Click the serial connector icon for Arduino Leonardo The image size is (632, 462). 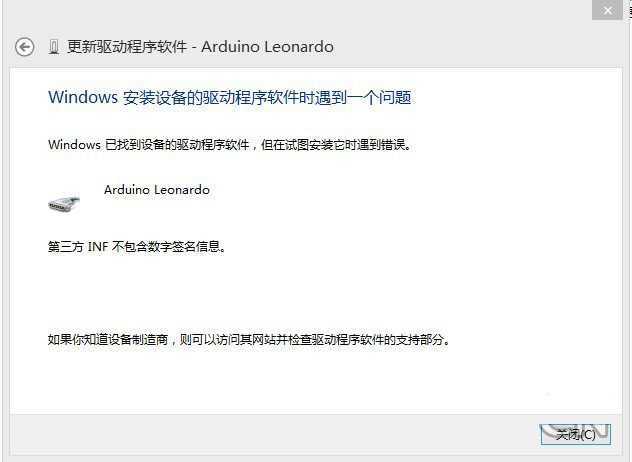click(64, 203)
